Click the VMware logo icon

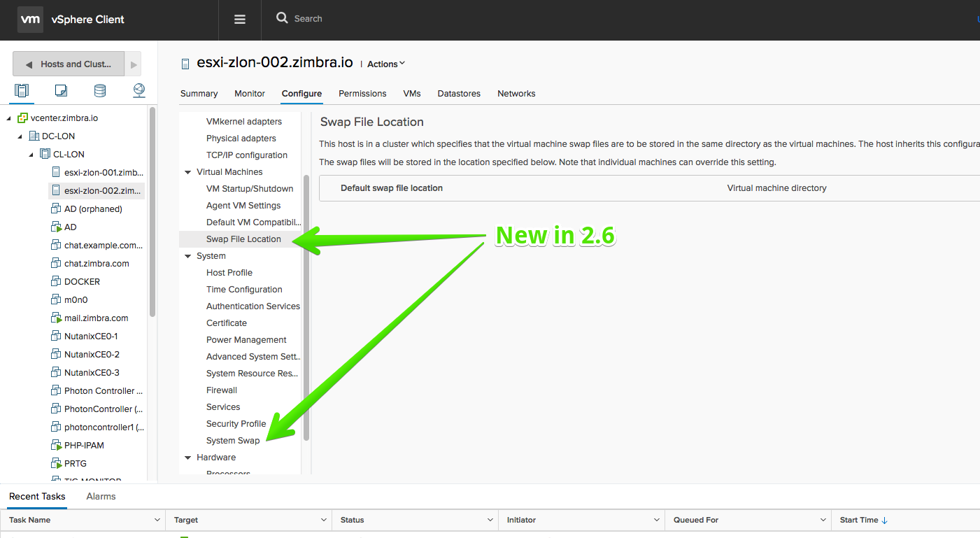point(30,20)
